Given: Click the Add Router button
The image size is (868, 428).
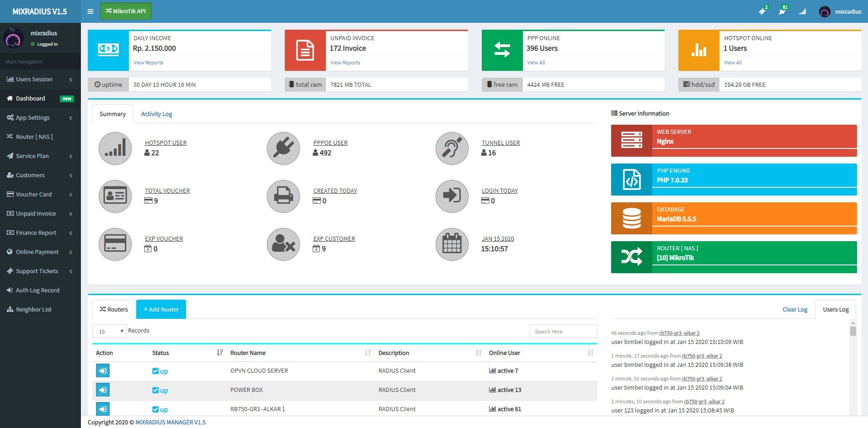Looking at the screenshot, I should (x=161, y=309).
